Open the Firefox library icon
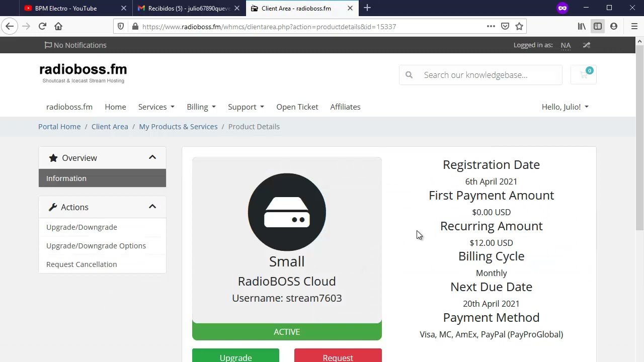This screenshot has height=362, width=644. [x=582, y=26]
